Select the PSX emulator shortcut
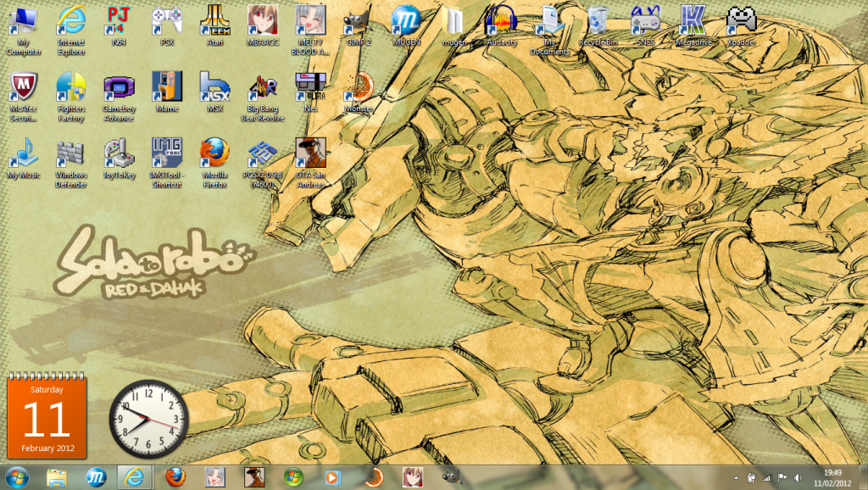Viewport: 868px width, 490px height. [x=167, y=26]
